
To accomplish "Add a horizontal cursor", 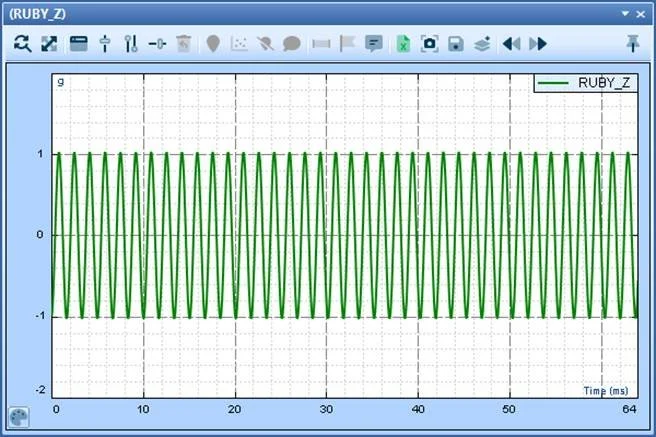I will point(157,43).
